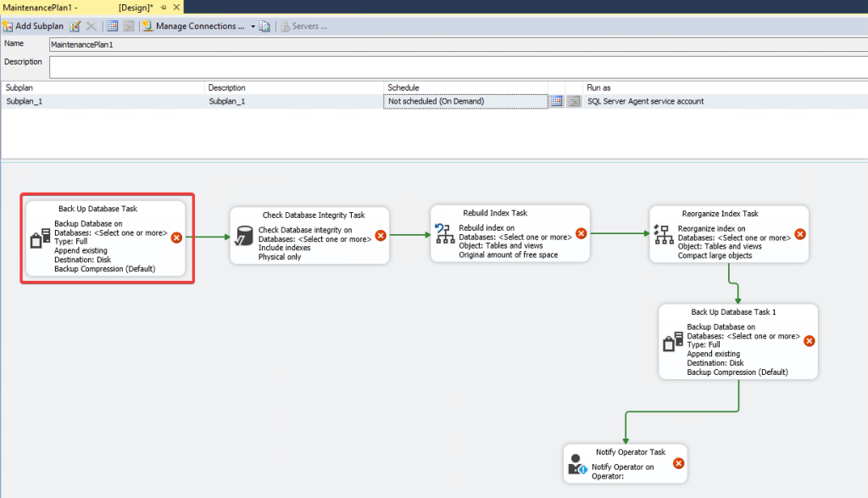Click the subplan schedule calendar icon on toolbar
The width and height of the screenshot is (868, 498).
pyautogui.click(x=113, y=25)
